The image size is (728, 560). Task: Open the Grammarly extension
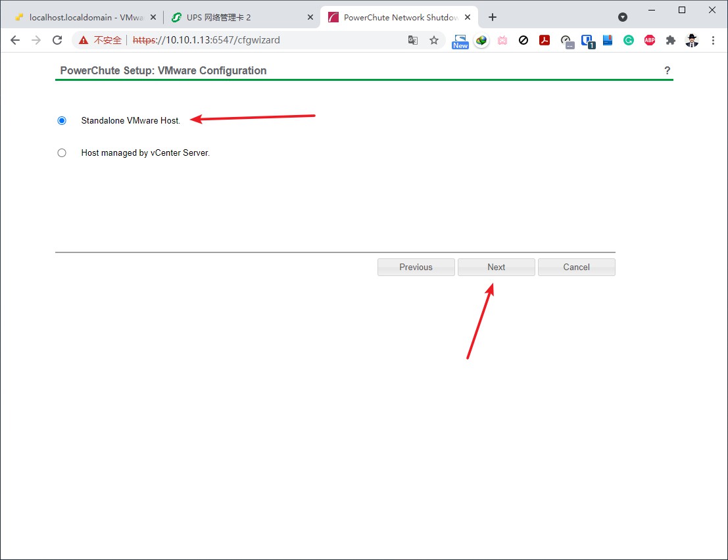click(629, 40)
